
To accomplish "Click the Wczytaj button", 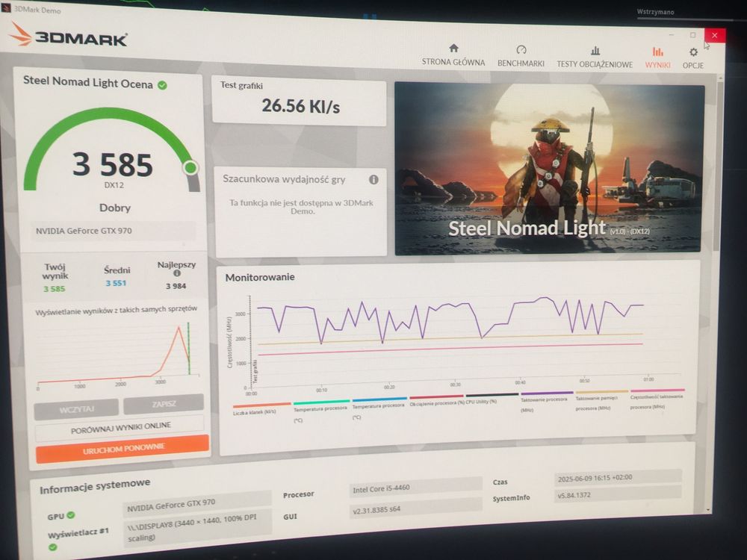I will coord(76,409).
